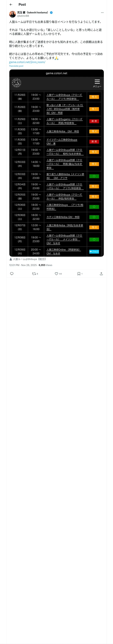113x644 pixels.
Task: Open the game.cotori.net/jinro_room/ link
Action: coord(27,62)
